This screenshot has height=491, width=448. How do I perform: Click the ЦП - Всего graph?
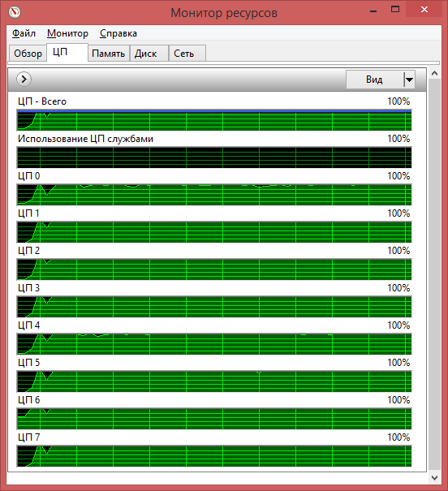tap(214, 120)
